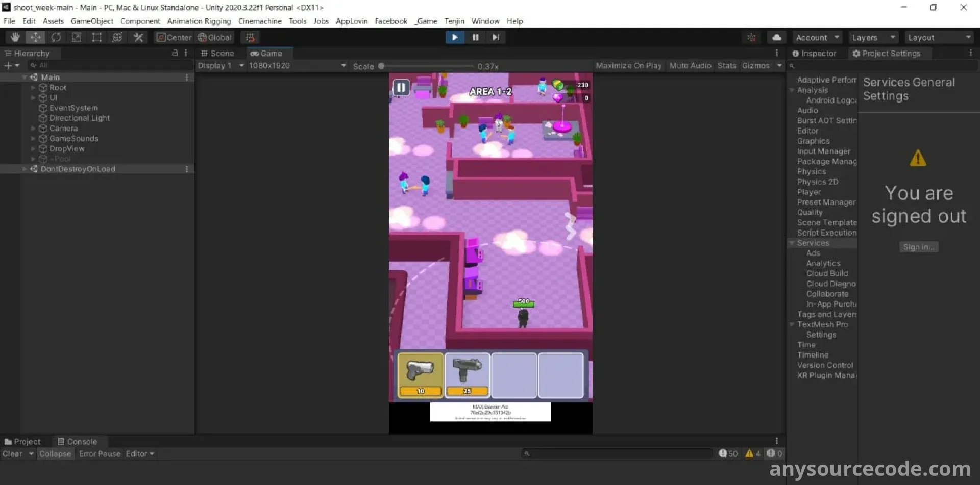Switch to the Scene tab

pyautogui.click(x=217, y=54)
